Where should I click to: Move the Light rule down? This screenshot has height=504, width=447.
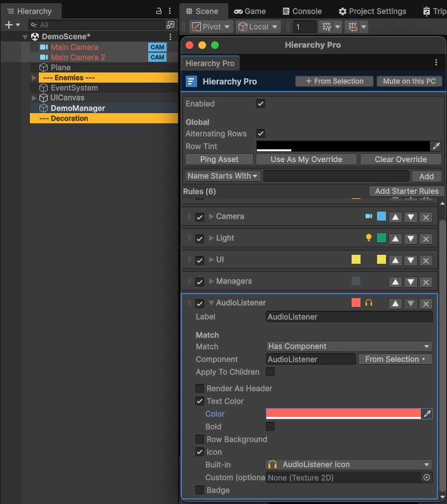pos(411,238)
